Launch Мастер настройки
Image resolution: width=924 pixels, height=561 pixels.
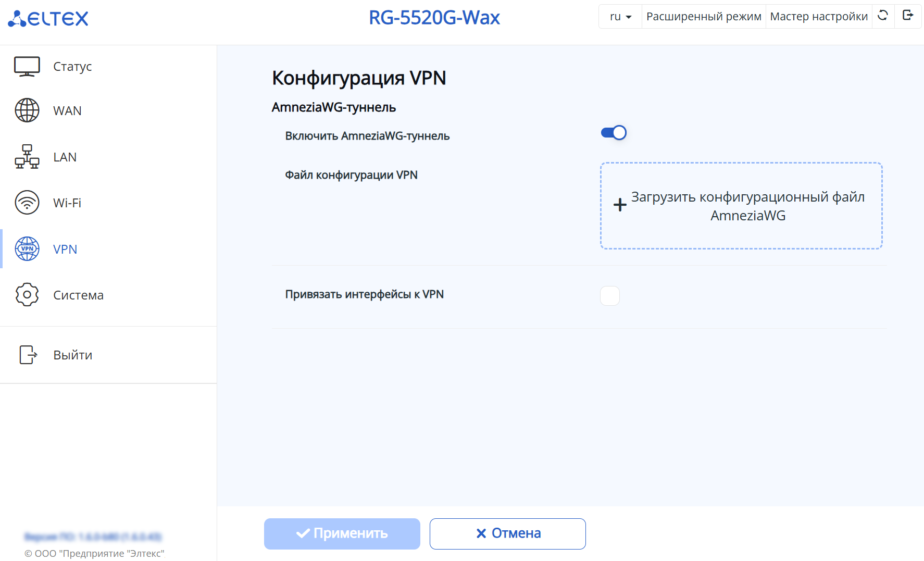[x=819, y=17]
